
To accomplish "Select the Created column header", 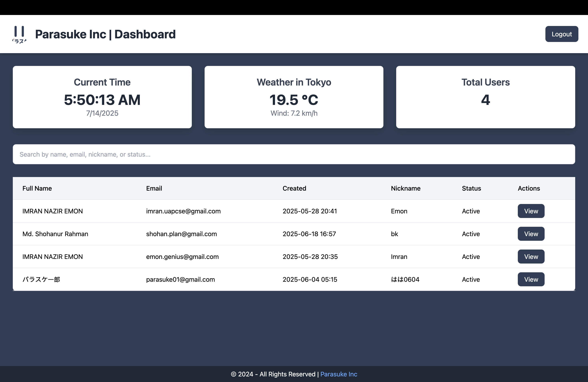I will point(294,188).
